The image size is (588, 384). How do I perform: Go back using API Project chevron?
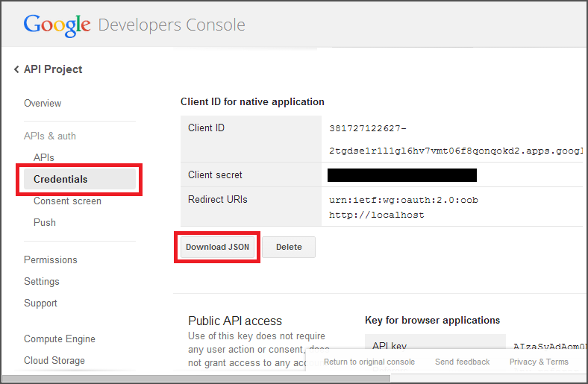[16, 69]
